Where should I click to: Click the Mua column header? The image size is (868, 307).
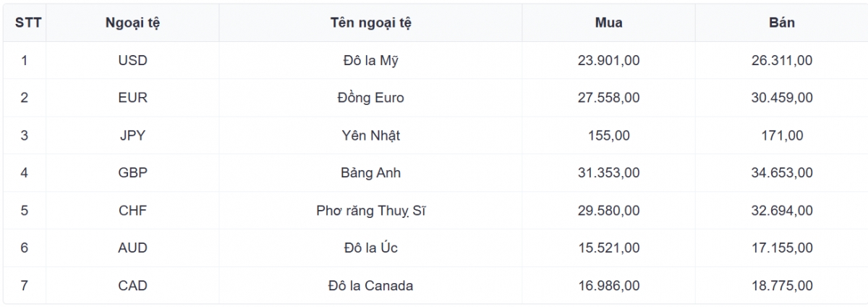coord(608,22)
